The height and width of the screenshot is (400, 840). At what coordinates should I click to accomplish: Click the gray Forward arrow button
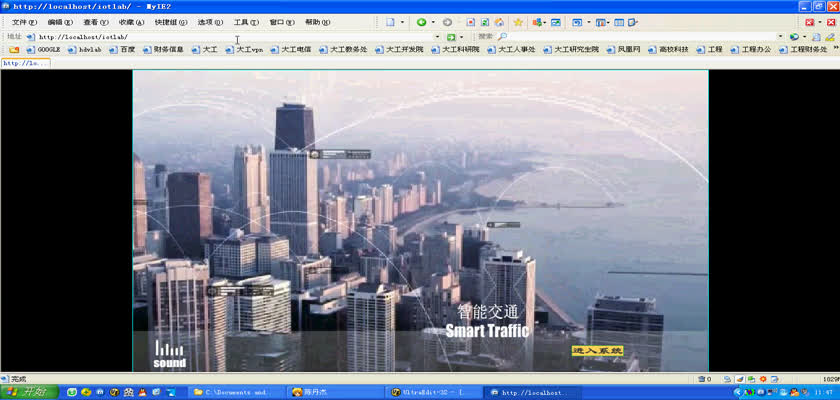pos(447,22)
